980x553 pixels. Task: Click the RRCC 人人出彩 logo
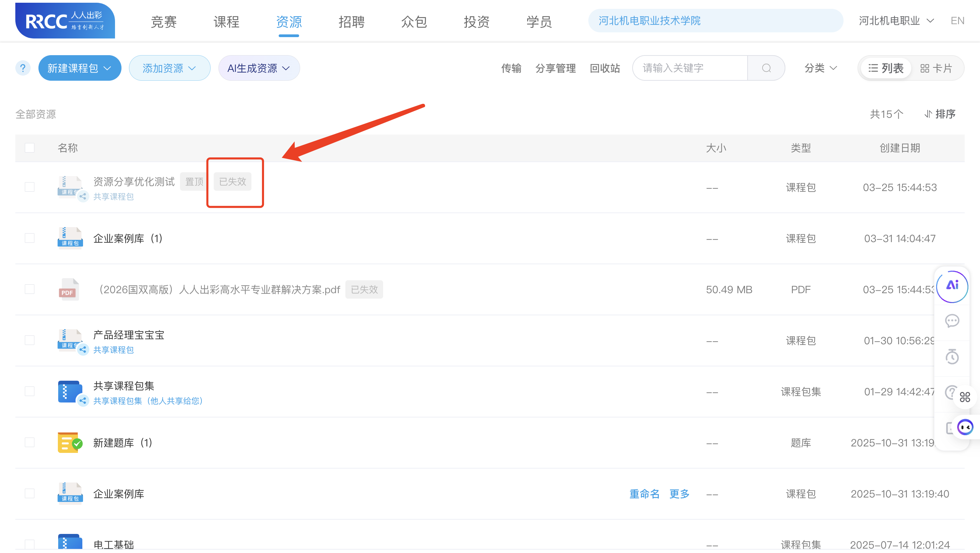(65, 21)
